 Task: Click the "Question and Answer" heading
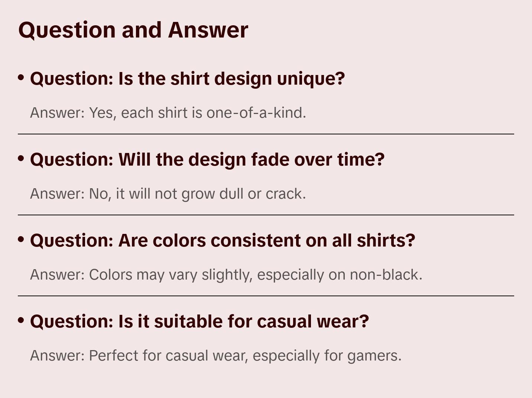[x=133, y=30]
